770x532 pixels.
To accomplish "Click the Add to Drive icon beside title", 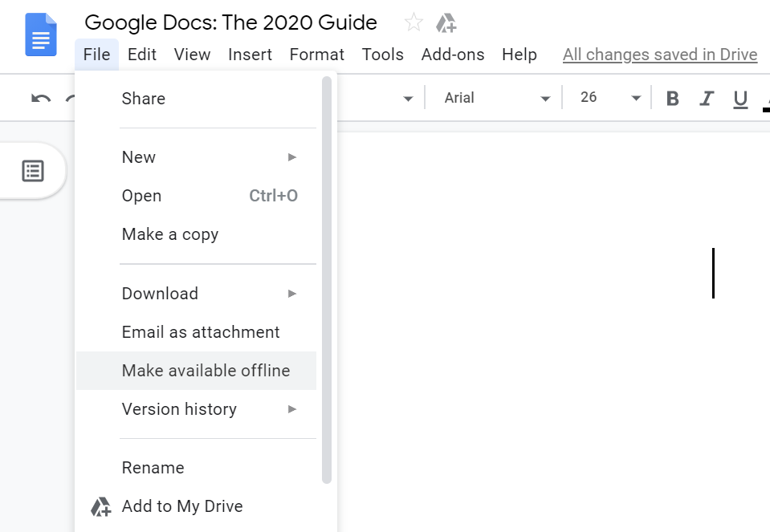I will point(446,23).
